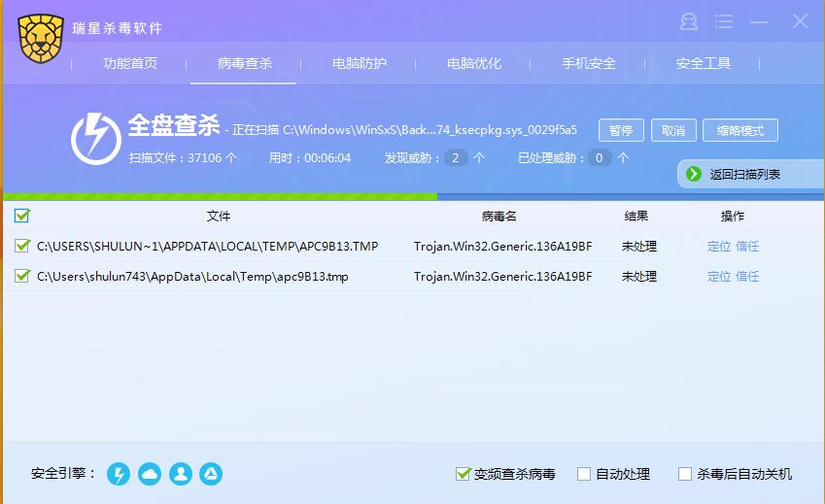Click the green scan progress bar
This screenshot has height=504, width=825.
(220, 196)
